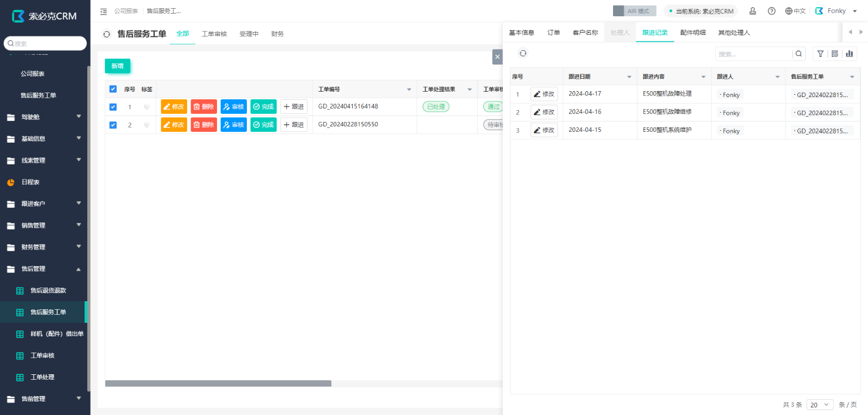Click the globe language icon 中文
Screen dimensions: 868x415
795,11
